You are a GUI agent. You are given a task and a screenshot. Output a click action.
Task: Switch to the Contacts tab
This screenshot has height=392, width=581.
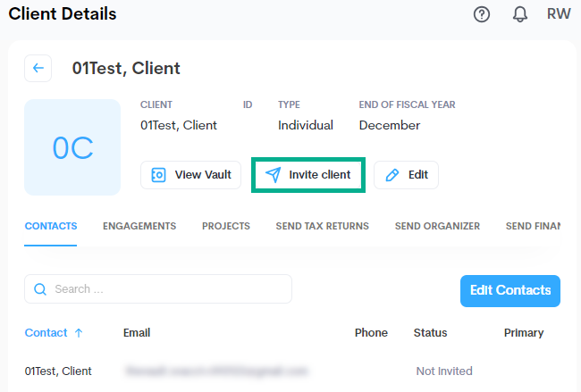[x=51, y=226]
